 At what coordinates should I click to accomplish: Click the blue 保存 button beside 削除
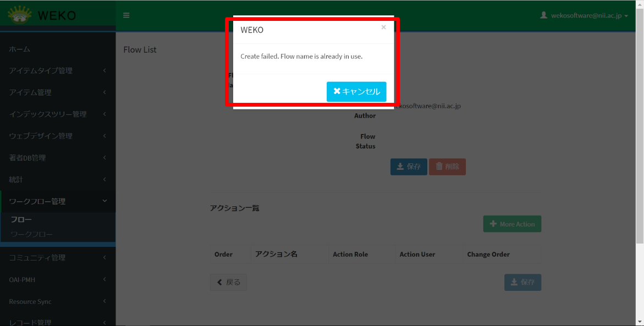(409, 167)
